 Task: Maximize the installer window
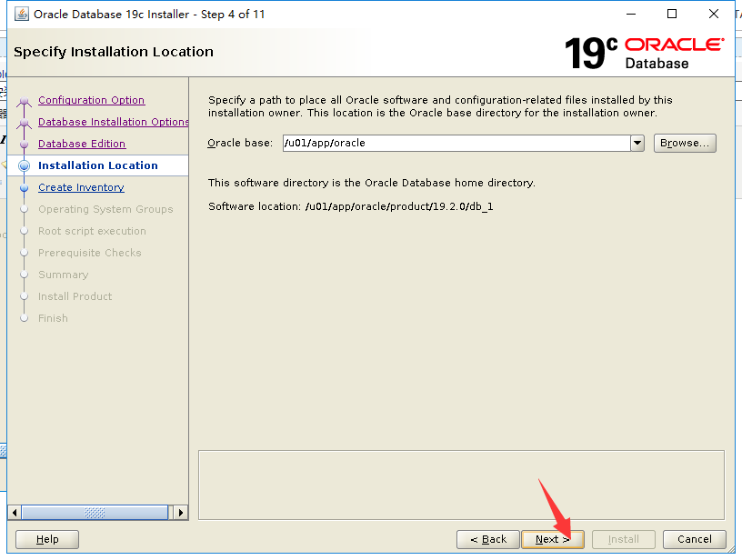click(x=671, y=14)
